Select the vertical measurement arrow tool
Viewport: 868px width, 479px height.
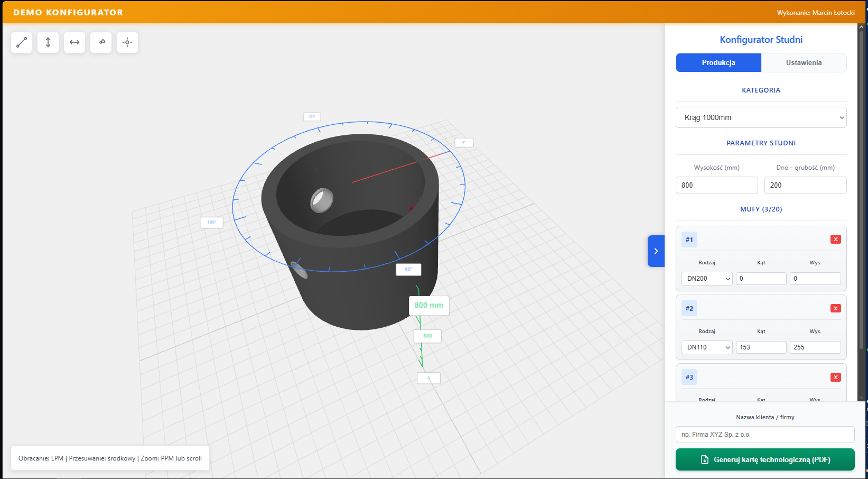48,42
